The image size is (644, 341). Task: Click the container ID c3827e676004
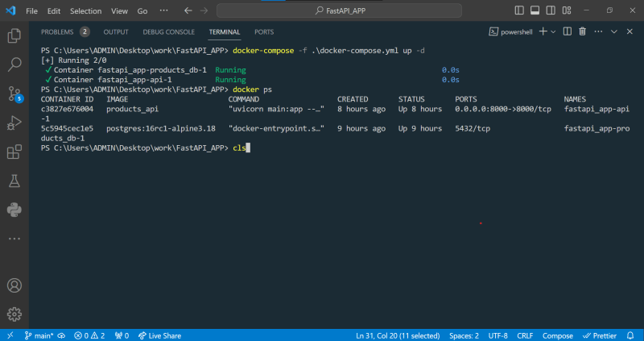pos(67,109)
